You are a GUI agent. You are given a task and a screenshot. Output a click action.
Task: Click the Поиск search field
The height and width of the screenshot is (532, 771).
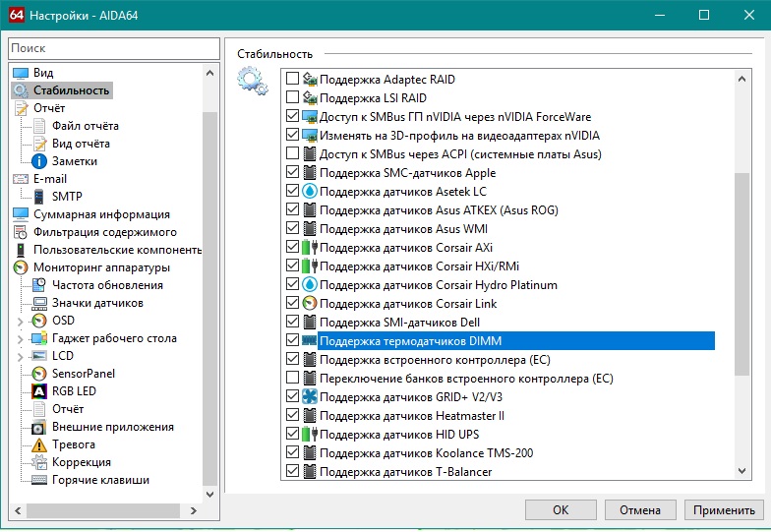click(x=113, y=48)
